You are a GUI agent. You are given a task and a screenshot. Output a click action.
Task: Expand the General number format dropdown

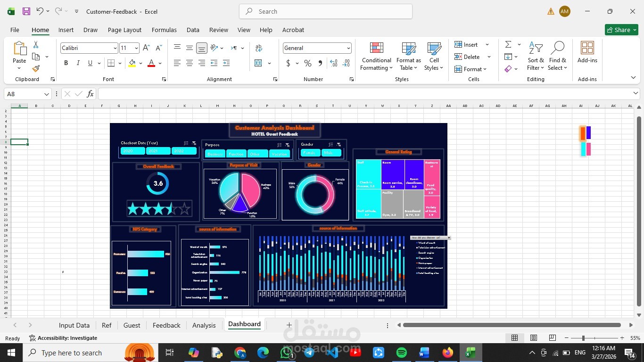pyautogui.click(x=348, y=48)
